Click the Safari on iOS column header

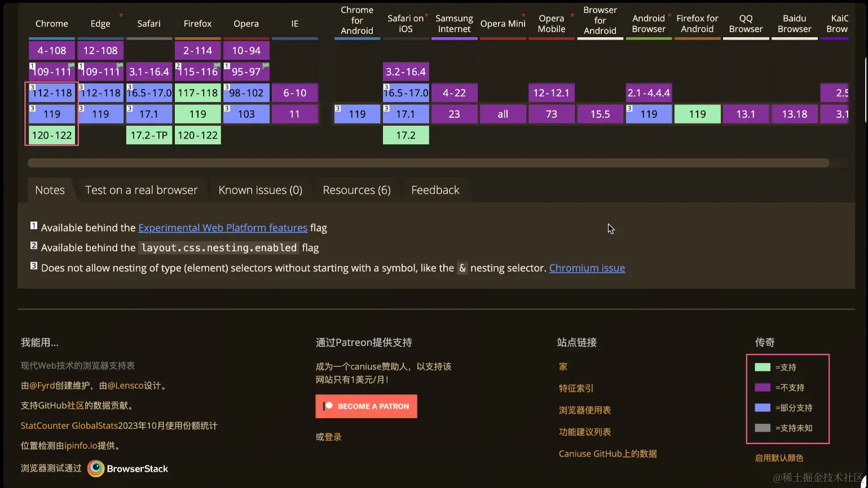[406, 24]
